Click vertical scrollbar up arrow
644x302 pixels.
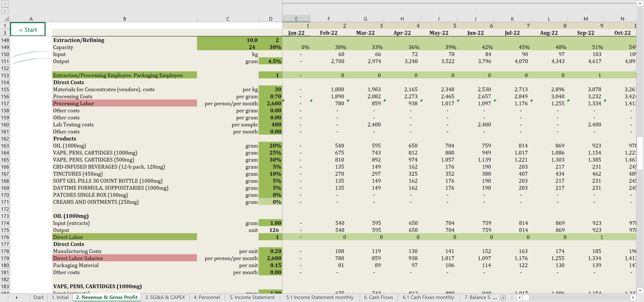640,3
